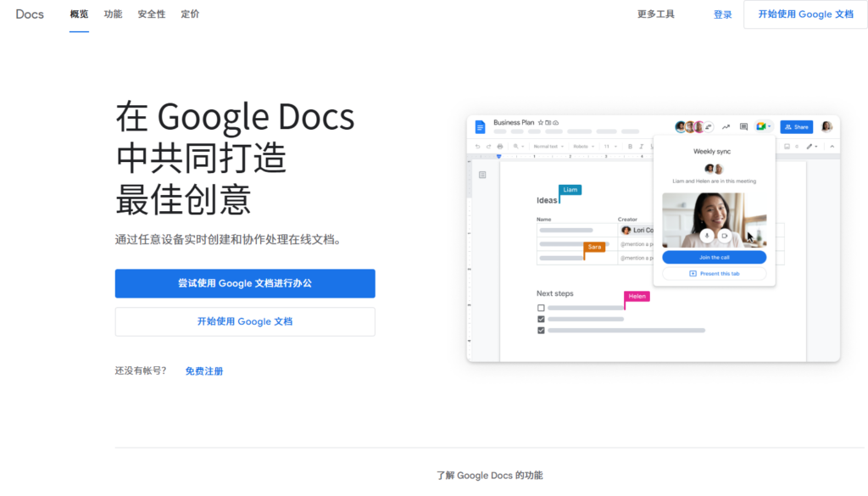Click the Undo icon in the toolbar

[479, 145]
